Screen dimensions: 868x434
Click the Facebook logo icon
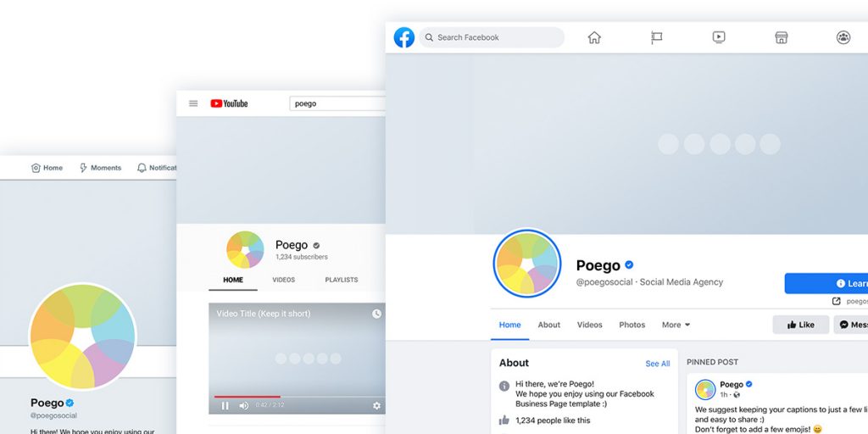[x=404, y=37]
